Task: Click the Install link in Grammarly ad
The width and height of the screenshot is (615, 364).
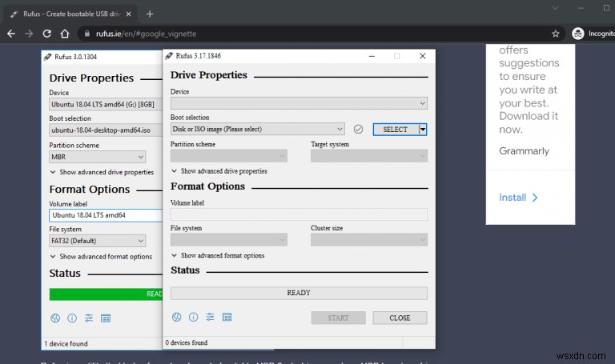Action: click(518, 198)
